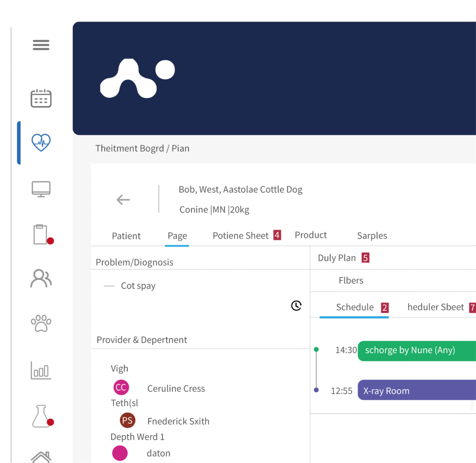Switch to the Potiene Sheet tab

click(x=241, y=236)
